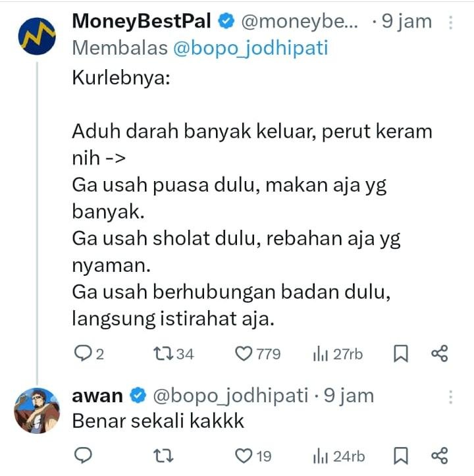Open MoneyBestPal display name link
The height and width of the screenshot is (476, 474).
point(142,21)
